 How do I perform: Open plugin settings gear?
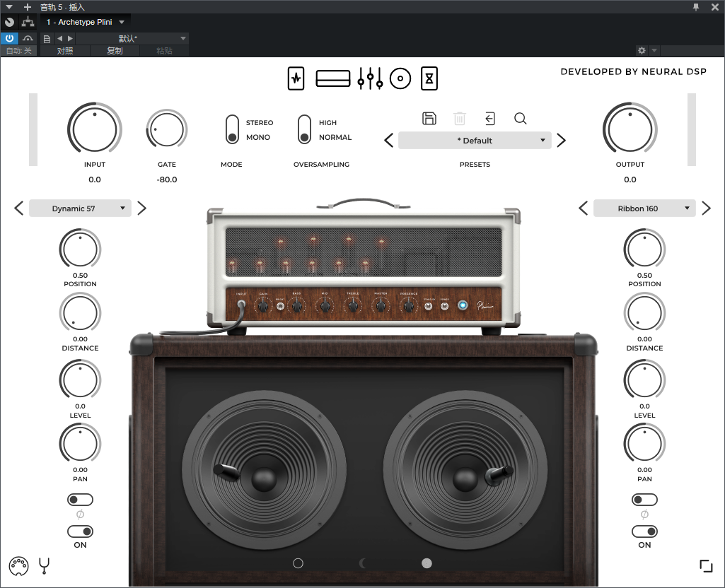[642, 50]
